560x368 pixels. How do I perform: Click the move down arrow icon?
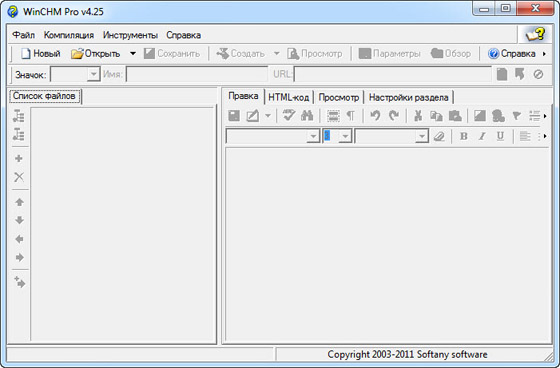coord(19,220)
